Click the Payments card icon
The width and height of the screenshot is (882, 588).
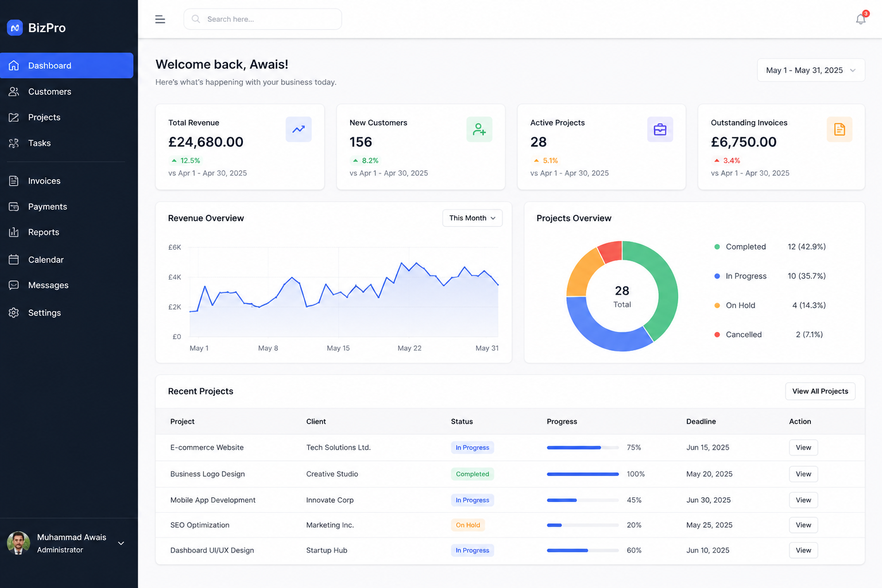(14, 207)
